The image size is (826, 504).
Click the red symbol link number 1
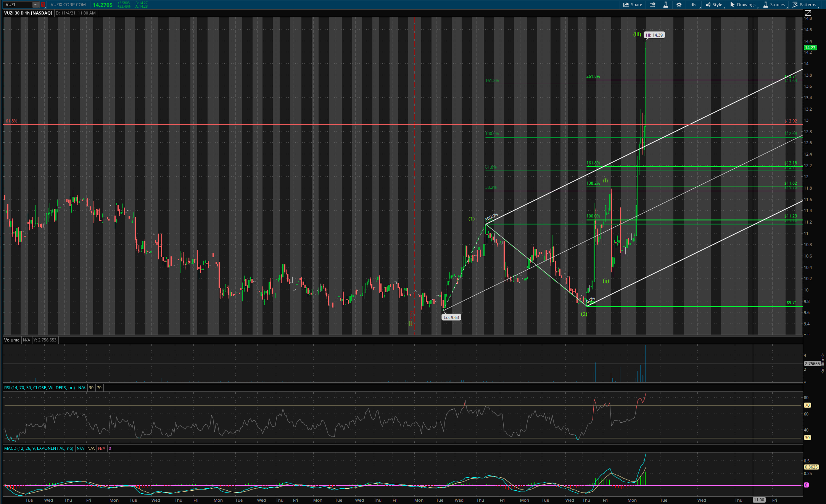click(x=43, y=5)
